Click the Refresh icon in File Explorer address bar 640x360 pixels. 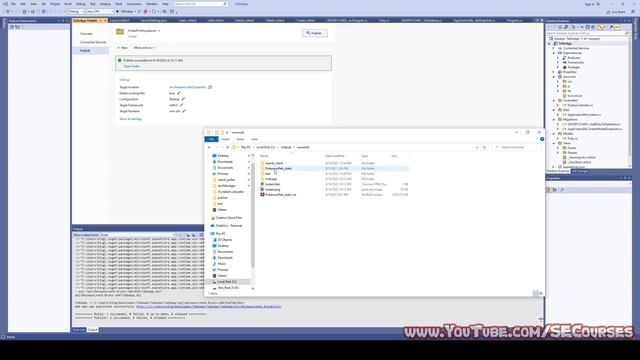[x=484, y=147]
